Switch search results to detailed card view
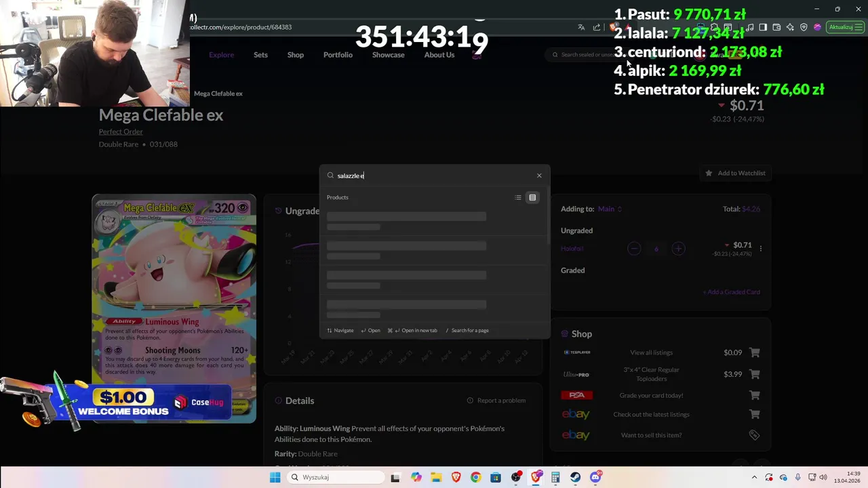Image resolution: width=868 pixels, height=488 pixels. 532,197
